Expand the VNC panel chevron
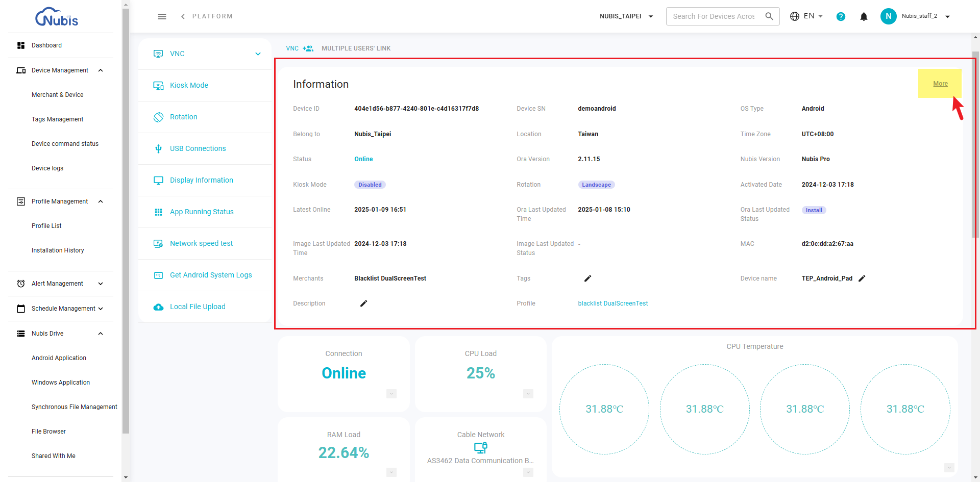 coord(258,54)
